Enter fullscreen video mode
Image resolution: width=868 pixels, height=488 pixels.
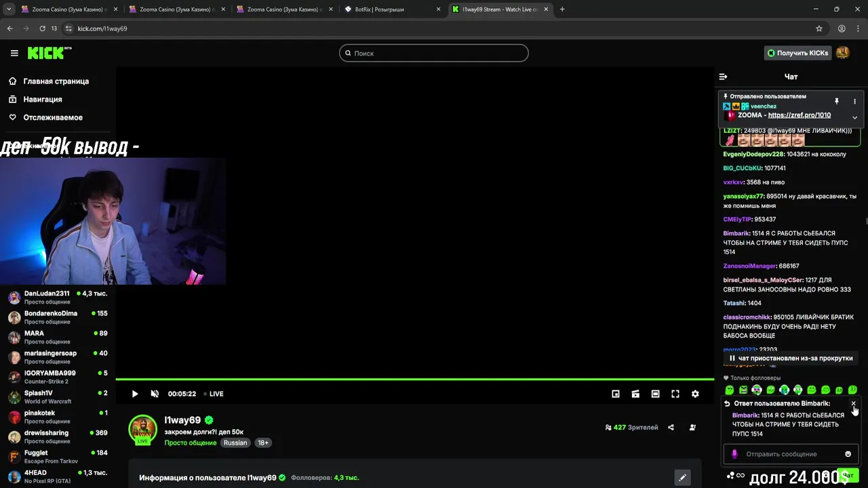pos(675,394)
